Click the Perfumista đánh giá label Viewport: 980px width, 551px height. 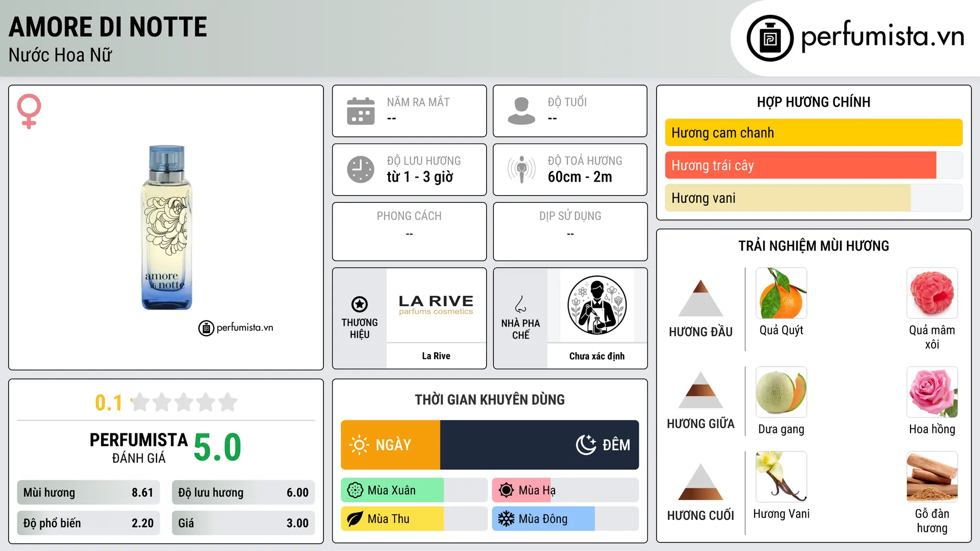(x=139, y=448)
